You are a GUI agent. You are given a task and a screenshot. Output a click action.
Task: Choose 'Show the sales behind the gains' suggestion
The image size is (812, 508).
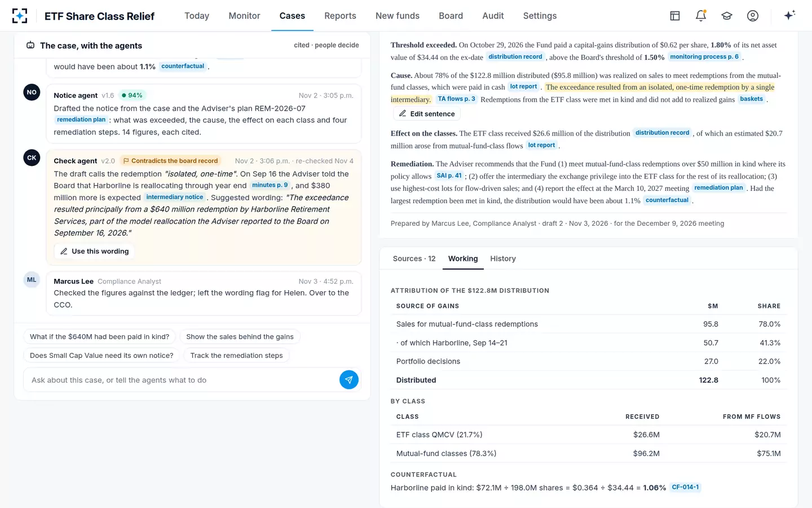tap(240, 337)
